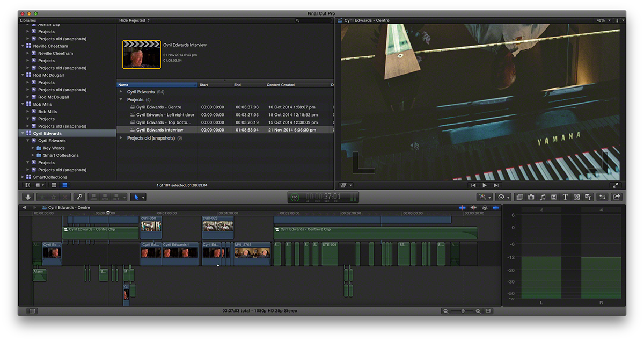Open the viewer 46% zoom dropdown
The height and width of the screenshot is (341, 644).
603,20
